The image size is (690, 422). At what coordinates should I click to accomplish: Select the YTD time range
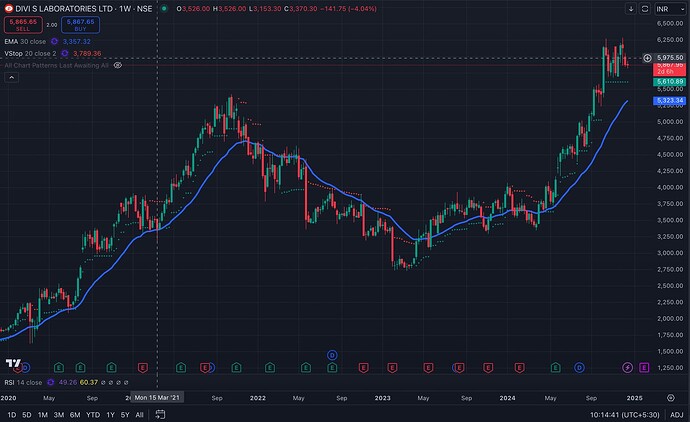click(x=93, y=415)
